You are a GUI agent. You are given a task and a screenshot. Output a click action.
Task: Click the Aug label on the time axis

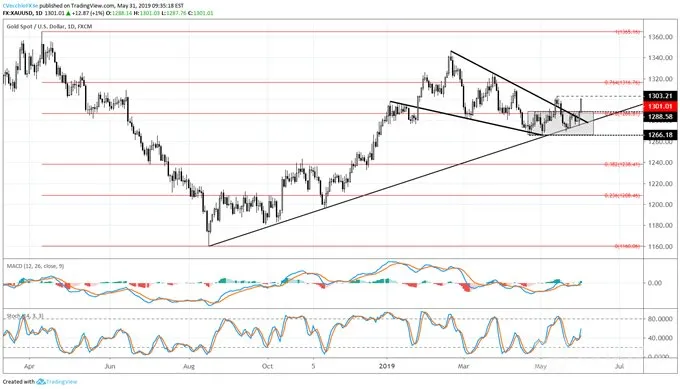coord(189,366)
